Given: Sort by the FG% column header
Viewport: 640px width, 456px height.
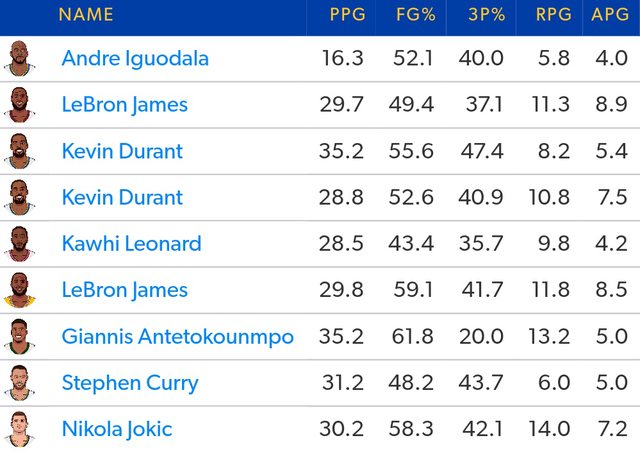Looking at the screenshot, I should [413, 15].
